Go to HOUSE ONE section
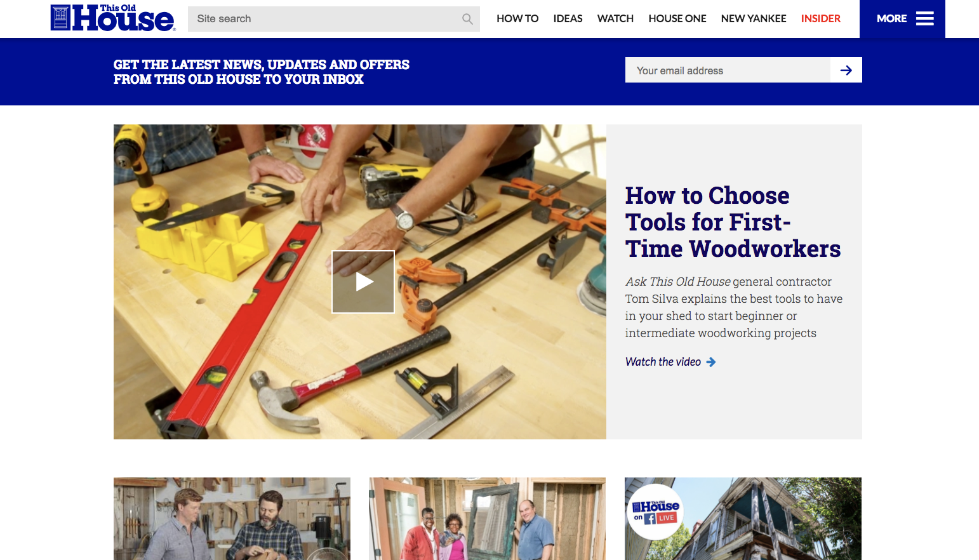The width and height of the screenshot is (979, 560). point(677,18)
